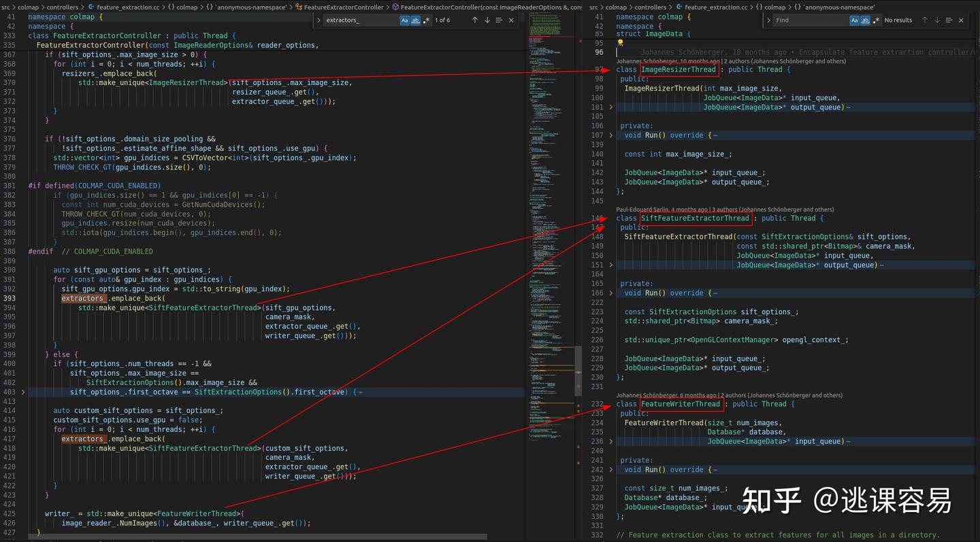Click line number 393 in the gutter
Viewport: 980px width, 542px height.
click(9, 298)
